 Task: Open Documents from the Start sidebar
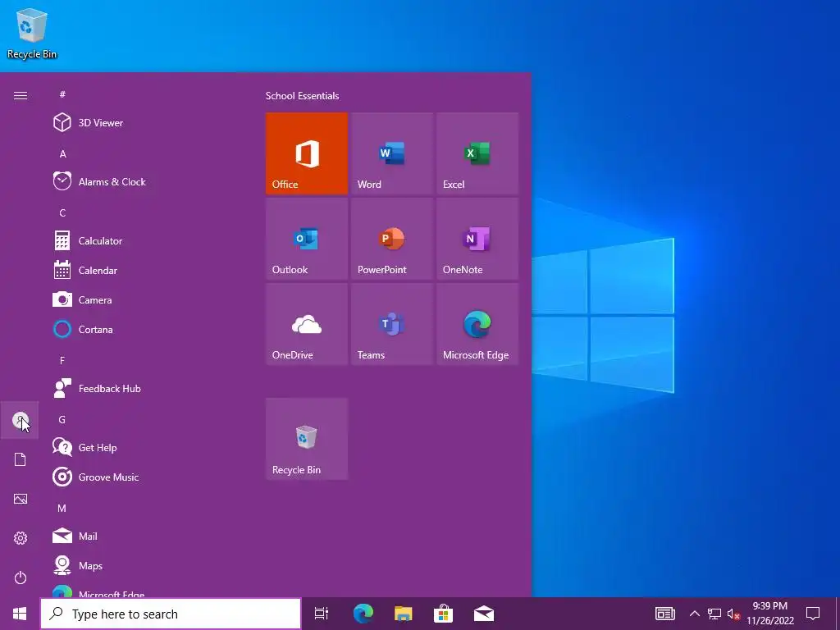[20, 459]
